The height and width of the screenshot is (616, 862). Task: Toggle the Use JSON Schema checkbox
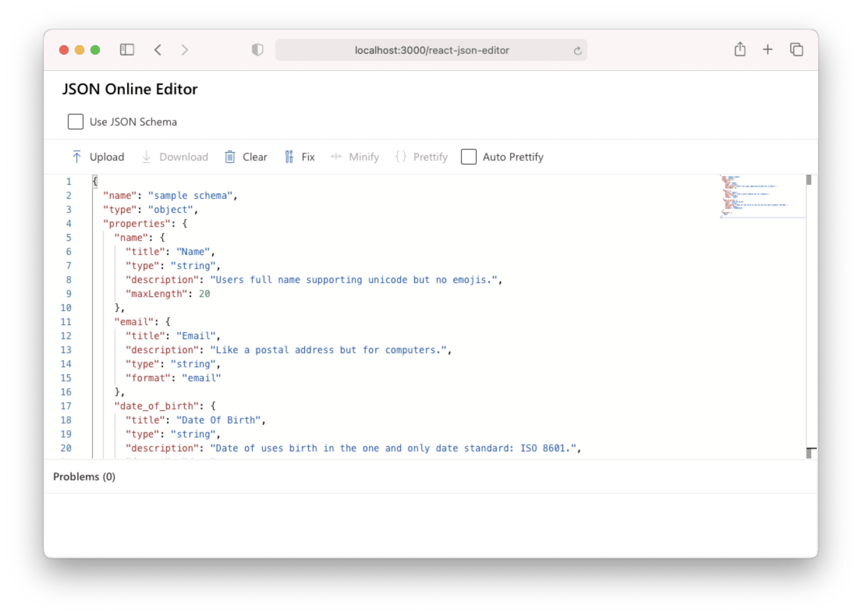pyautogui.click(x=75, y=121)
